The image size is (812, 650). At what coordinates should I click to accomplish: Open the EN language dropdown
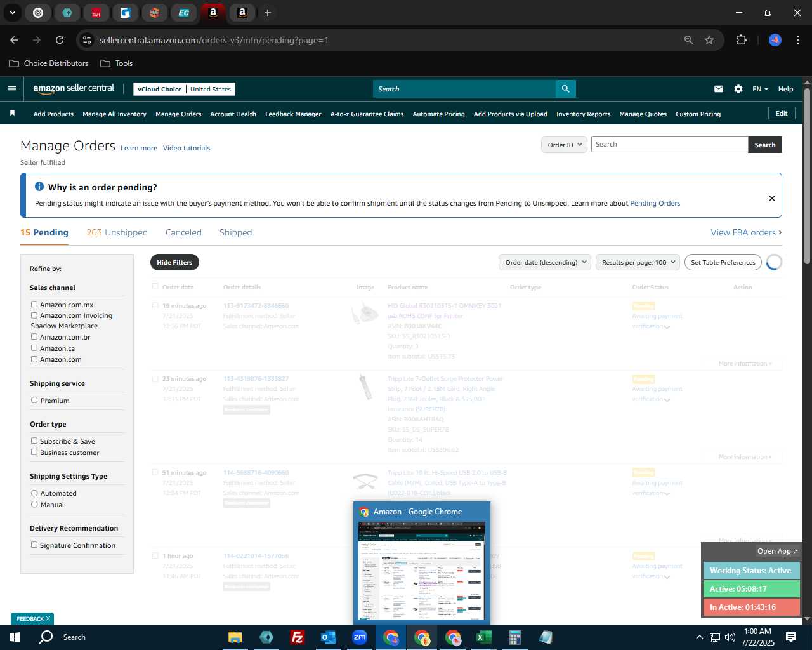(760, 89)
